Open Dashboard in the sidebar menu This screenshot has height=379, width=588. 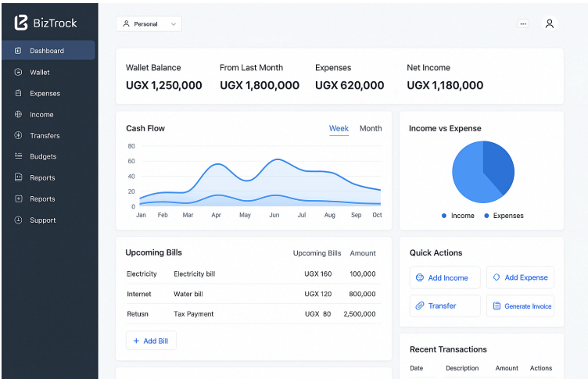pos(48,51)
